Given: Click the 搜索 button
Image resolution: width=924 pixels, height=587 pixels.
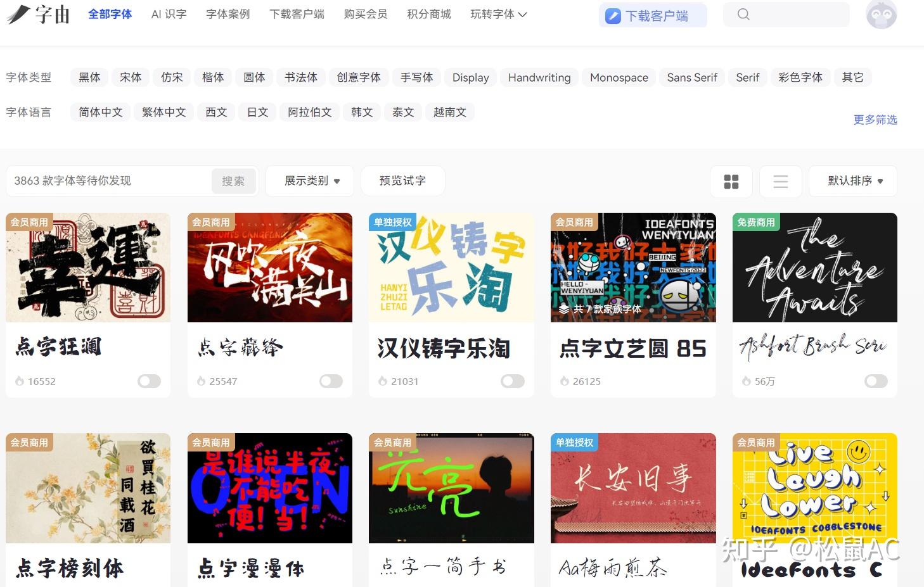Looking at the screenshot, I should [x=233, y=181].
